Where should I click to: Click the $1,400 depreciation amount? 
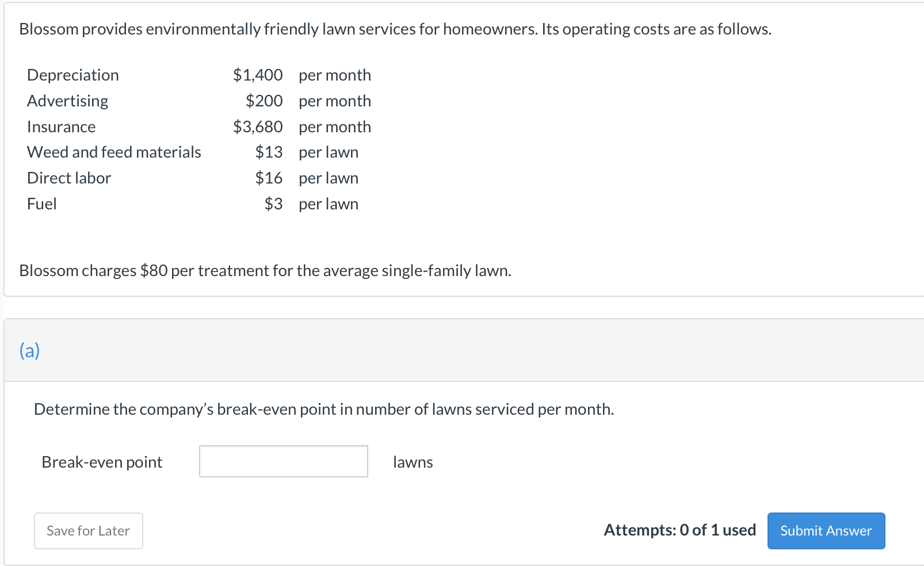tap(258, 75)
